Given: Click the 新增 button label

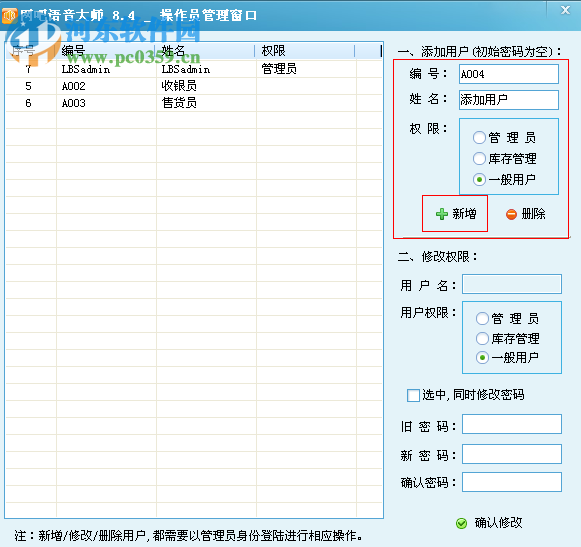Looking at the screenshot, I should (x=464, y=214).
